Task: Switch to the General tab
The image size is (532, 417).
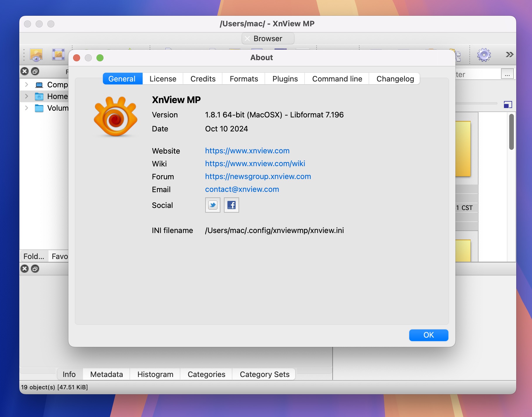Action: (122, 79)
